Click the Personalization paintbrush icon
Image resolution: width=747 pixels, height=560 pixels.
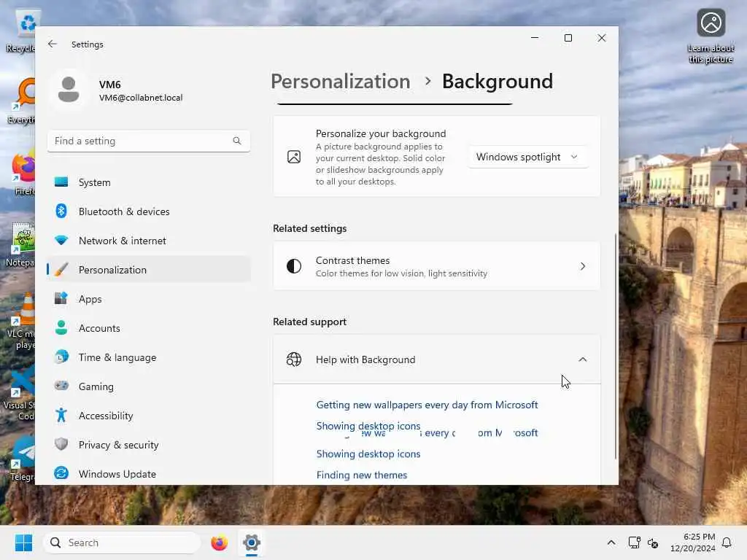pos(61,270)
